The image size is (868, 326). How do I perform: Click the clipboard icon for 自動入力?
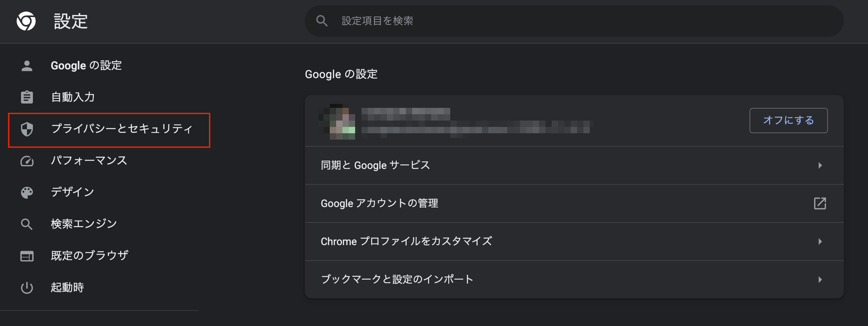pos(27,97)
